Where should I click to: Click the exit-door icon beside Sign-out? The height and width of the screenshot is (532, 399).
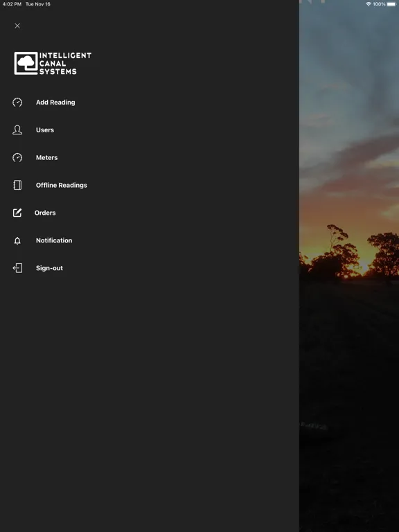click(17, 268)
